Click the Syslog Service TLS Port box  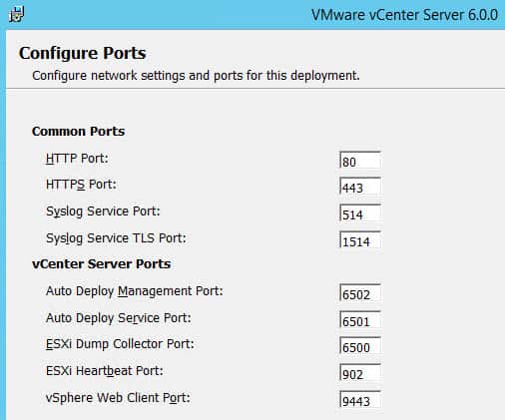(x=360, y=239)
